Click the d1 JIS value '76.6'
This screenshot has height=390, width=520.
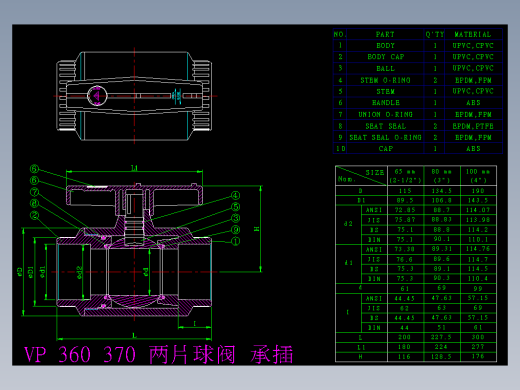click(x=405, y=259)
